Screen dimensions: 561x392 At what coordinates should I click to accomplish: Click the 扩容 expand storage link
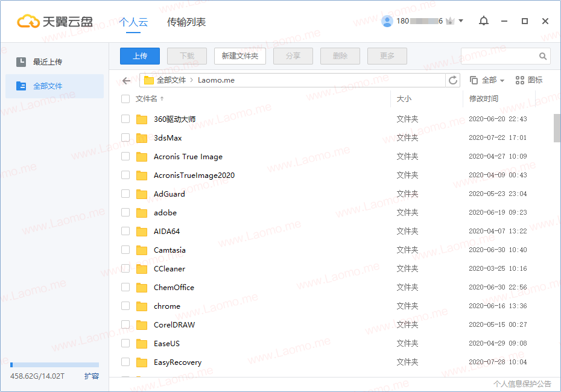coord(92,376)
